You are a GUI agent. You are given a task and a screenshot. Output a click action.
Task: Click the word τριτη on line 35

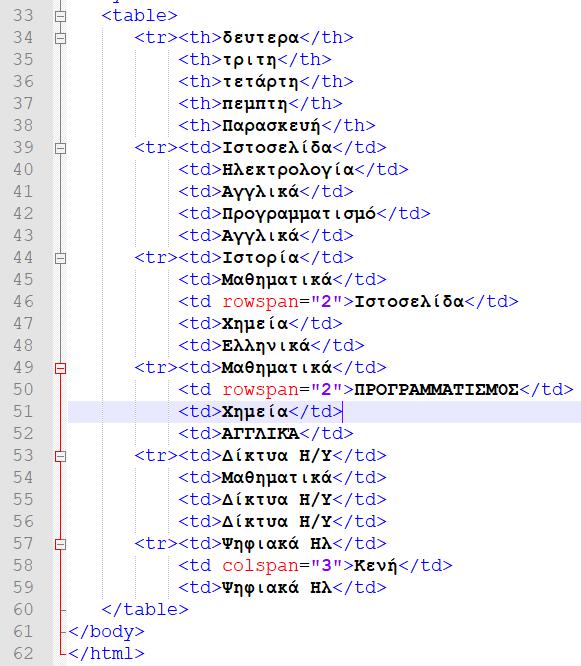(x=250, y=60)
